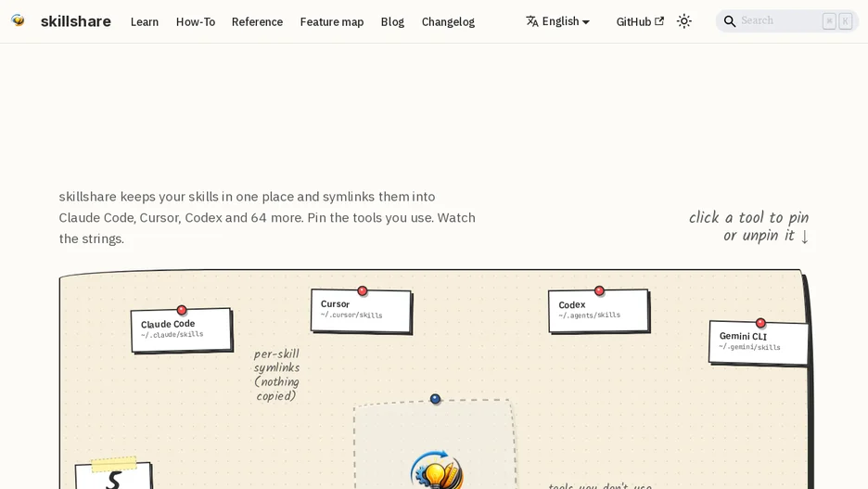Open the Changelog page
The image size is (868, 489).
pyautogui.click(x=448, y=21)
